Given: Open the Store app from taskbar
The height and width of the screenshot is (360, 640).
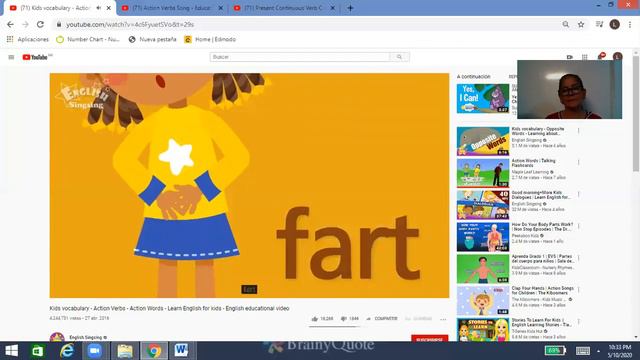Looking at the screenshot, I should tap(38, 351).
